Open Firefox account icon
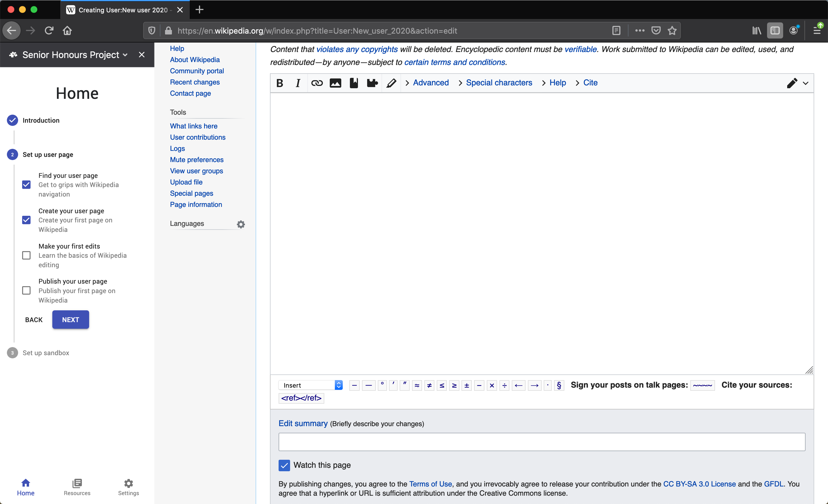Viewport: 828px width, 504px height. (794, 30)
